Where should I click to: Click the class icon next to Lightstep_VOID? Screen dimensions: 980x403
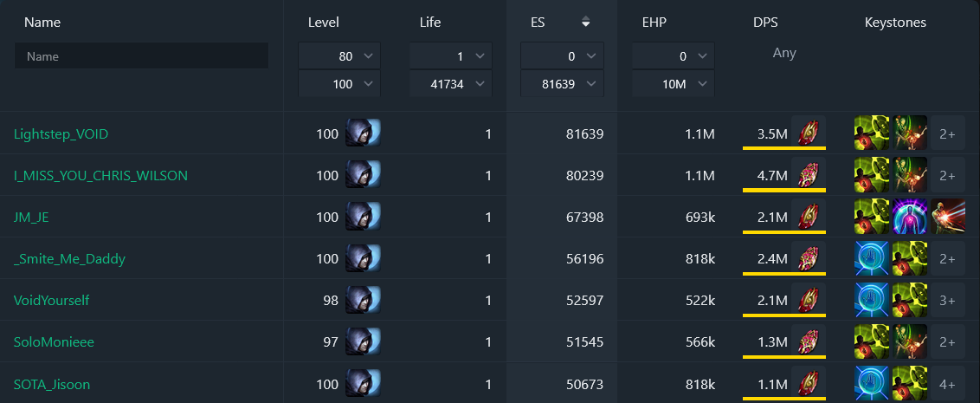(x=363, y=134)
